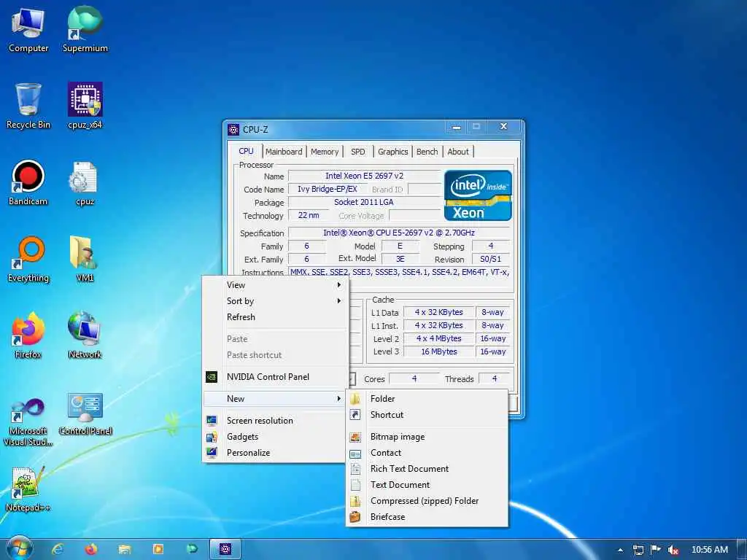Image resolution: width=747 pixels, height=560 pixels.
Task: Create a new Compressed (zipped) Folder
Action: pyautogui.click(x=427, y=501)
